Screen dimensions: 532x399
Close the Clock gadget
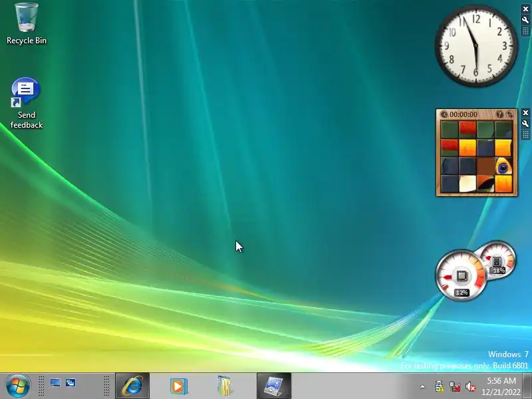tap(525, 9)
